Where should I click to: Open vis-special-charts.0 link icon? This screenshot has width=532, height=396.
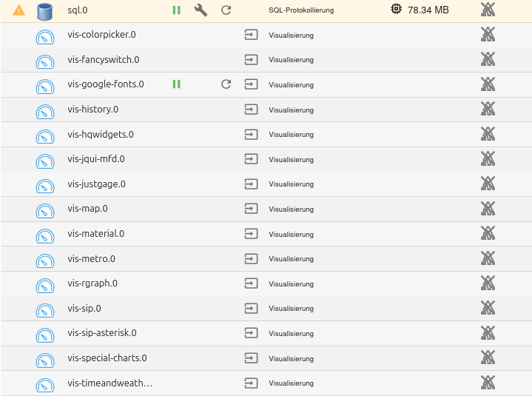[251, 358]
